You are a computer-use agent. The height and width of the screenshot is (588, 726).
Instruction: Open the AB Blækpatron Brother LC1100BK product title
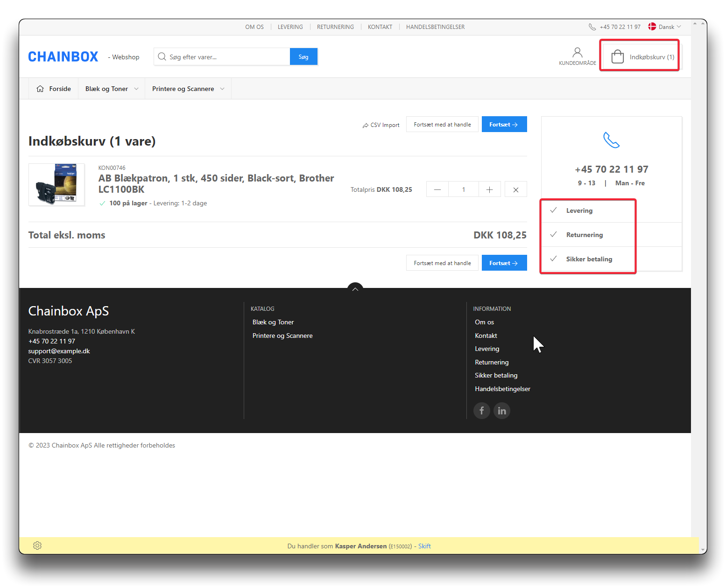point(216,184)
